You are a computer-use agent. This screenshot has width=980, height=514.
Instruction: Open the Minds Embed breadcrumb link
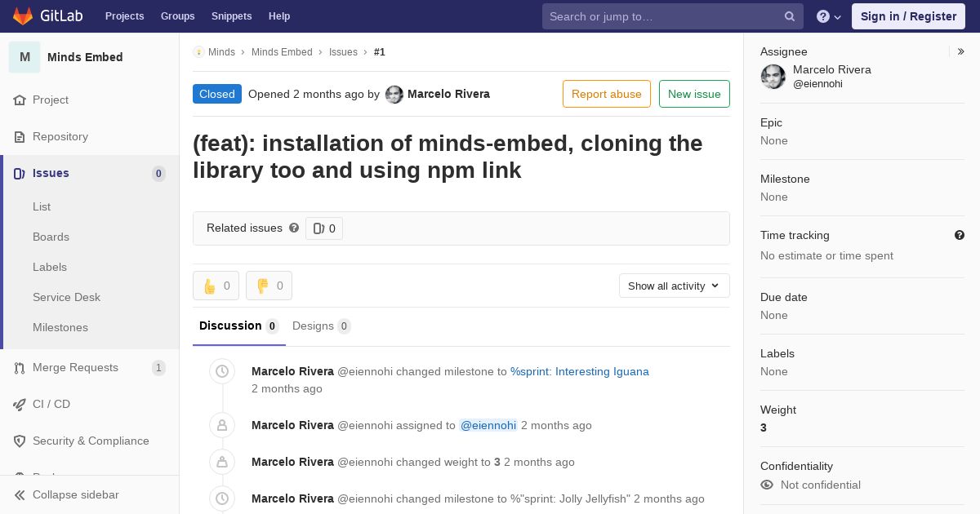tap(282, 51)
